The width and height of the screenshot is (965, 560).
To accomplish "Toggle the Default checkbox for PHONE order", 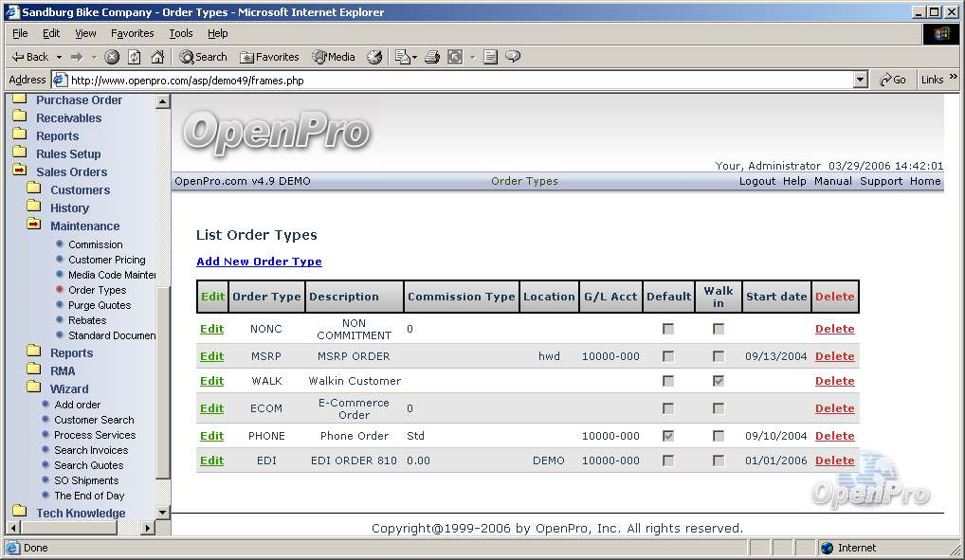I will click(x=668, y=436).
